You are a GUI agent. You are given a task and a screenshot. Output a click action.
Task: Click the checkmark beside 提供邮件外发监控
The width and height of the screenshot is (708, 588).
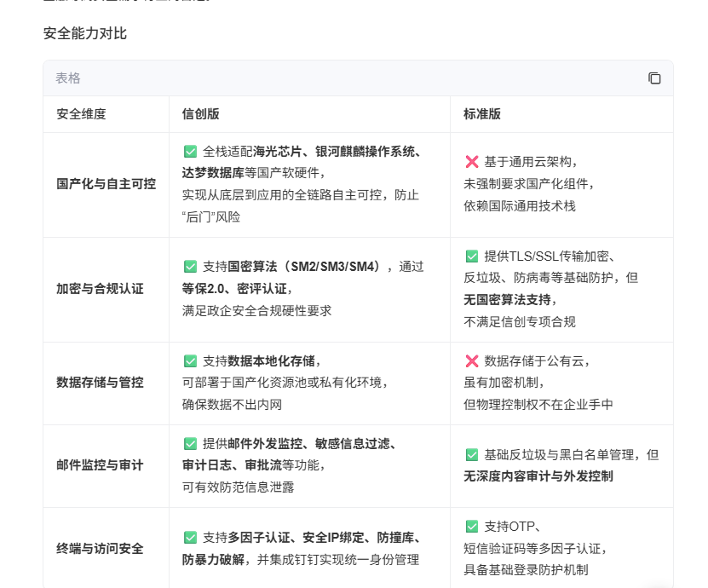click(x=191, y=443)
